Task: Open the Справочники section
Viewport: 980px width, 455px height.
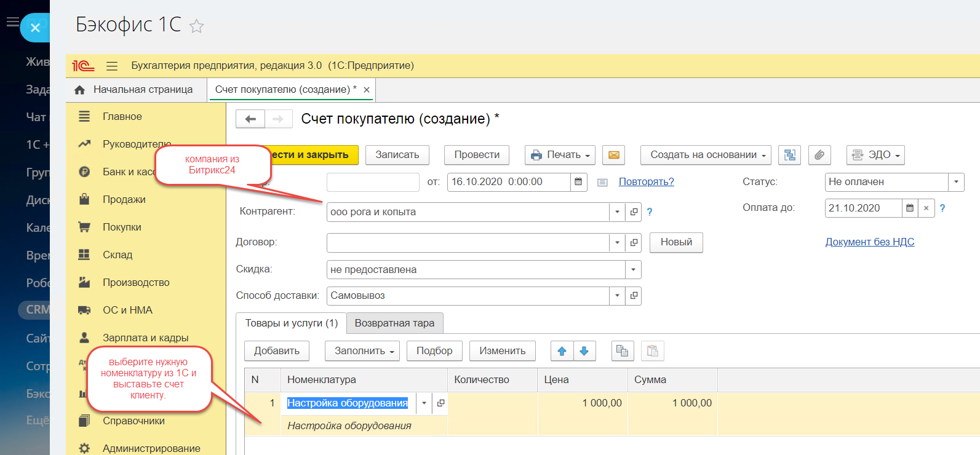Action: [x=133, y=421]
